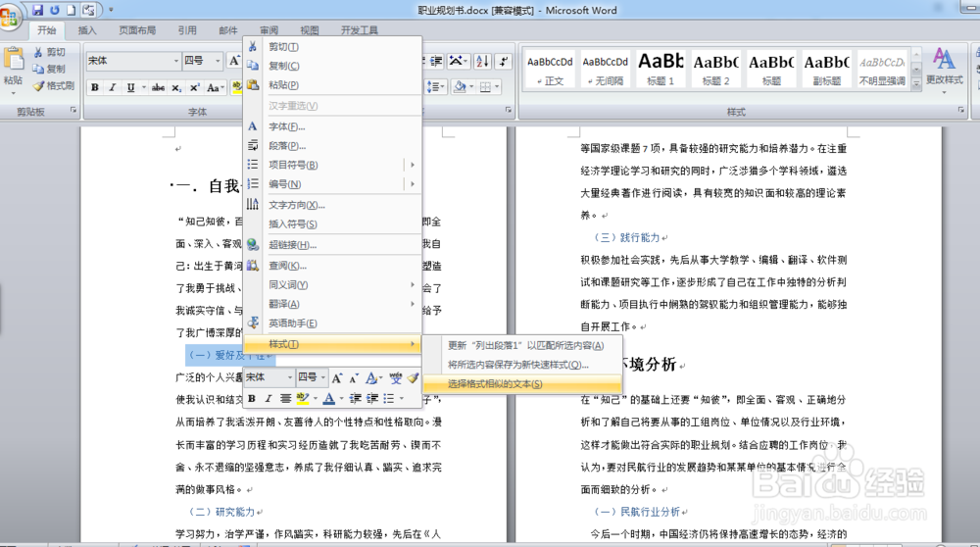Click the Sort (A-Z) icon in paragraph group
Image resolution: width=980 pixels, height=547 pixels.
(x=482, y=61)
